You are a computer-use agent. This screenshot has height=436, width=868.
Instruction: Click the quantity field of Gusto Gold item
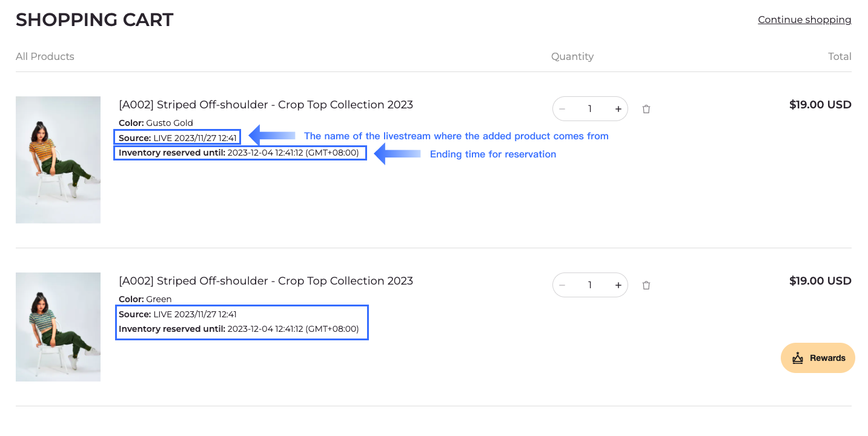point(590,109)
